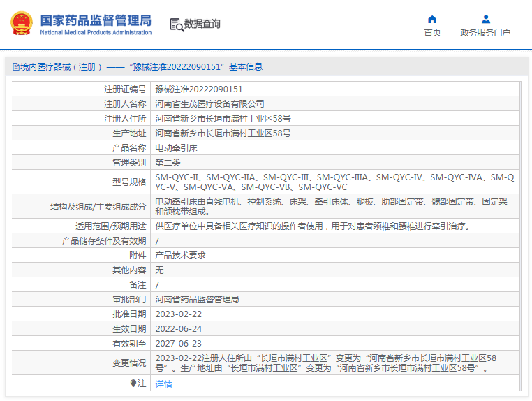Screen dimensions: 532x401
Task: Click the 数据查询 heading text
Action: point(202,24)
